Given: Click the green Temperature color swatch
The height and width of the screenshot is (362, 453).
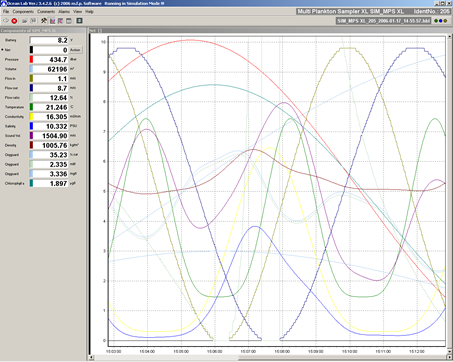Looking at the screenshot, I should click(31, 107).
